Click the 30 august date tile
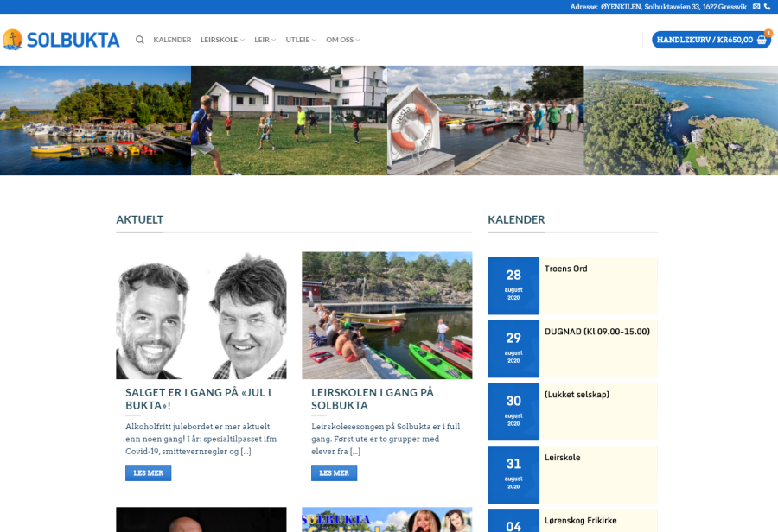Image resolution: width=778 pixels, height=532 pixels. (x=513, y=411)
